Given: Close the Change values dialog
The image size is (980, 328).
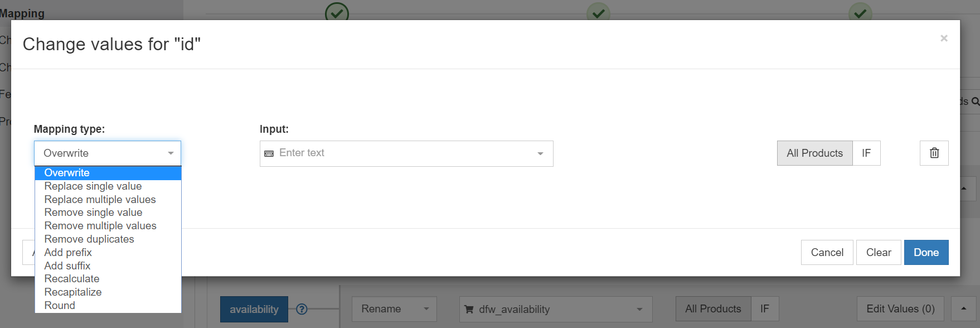Looking at the screenshot, I should pos(944,38).
